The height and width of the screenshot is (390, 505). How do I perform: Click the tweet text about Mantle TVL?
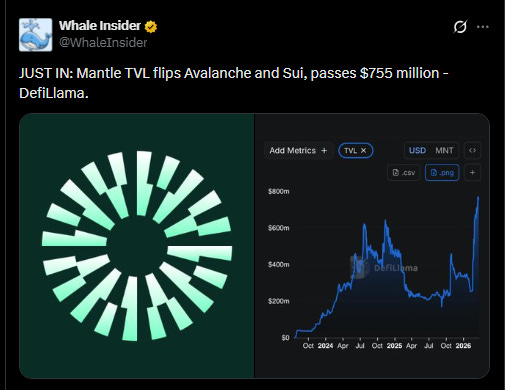click(234, 83)
